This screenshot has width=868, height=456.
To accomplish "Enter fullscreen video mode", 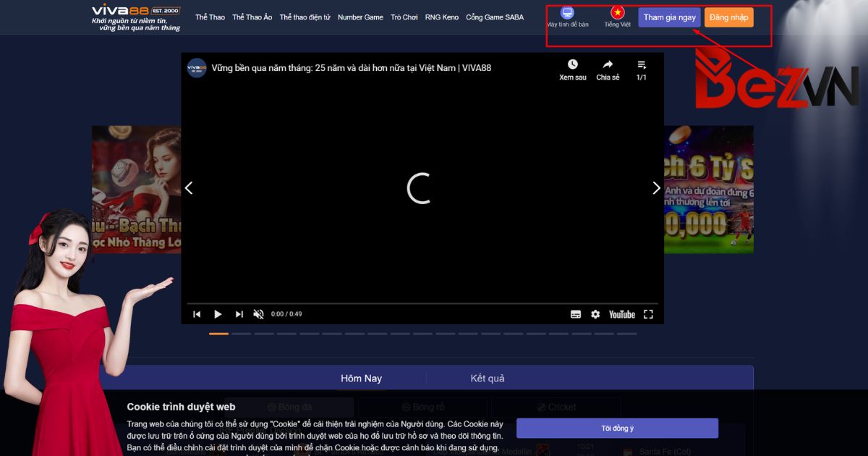I will 648,314.
